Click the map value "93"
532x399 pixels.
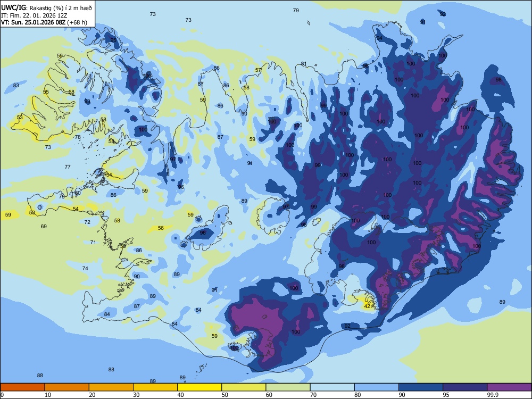point(87,102)
